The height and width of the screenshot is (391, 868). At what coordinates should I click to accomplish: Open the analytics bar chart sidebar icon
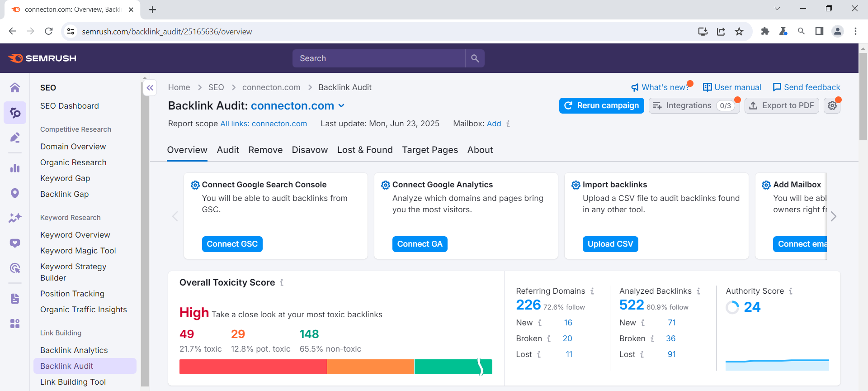click(15, 168)
